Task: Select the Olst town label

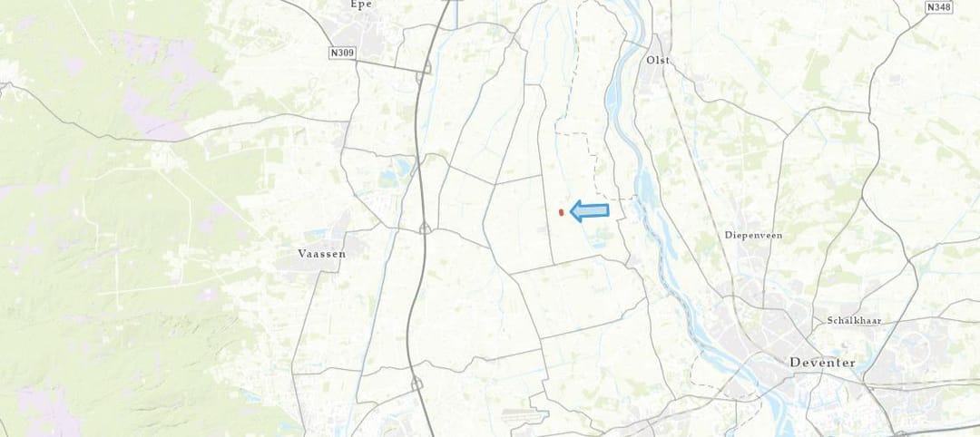Action: (657, 60)
